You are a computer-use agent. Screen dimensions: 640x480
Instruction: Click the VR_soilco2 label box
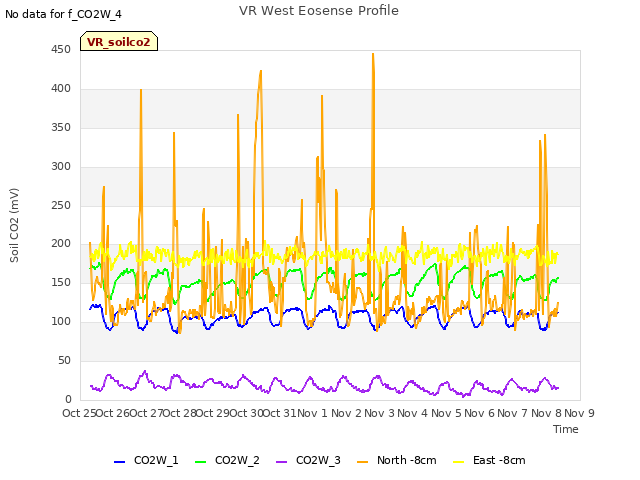coord(119,41)
